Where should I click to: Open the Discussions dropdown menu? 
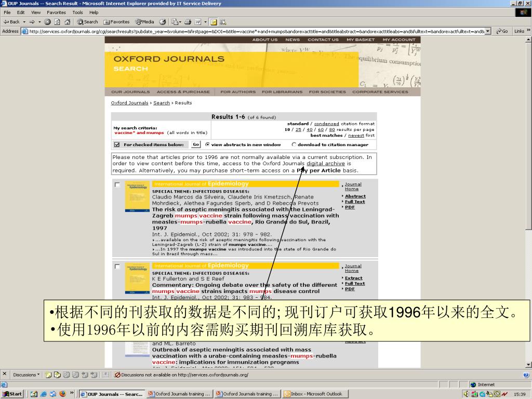coord(26,375)
